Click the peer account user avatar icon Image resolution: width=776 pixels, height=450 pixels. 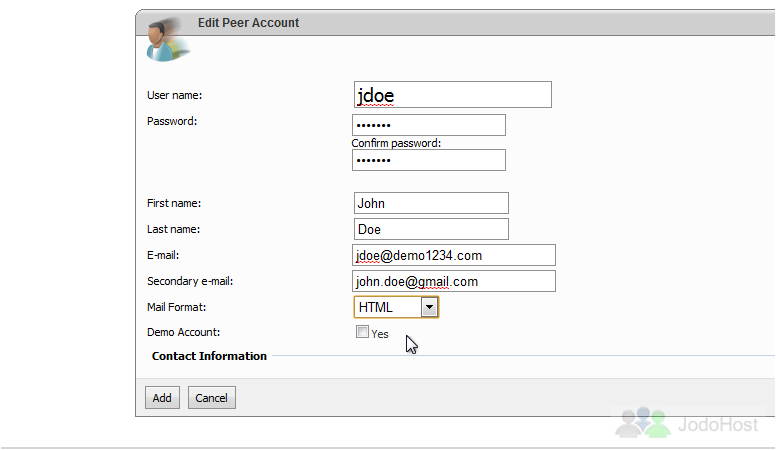tap(166, 40)
